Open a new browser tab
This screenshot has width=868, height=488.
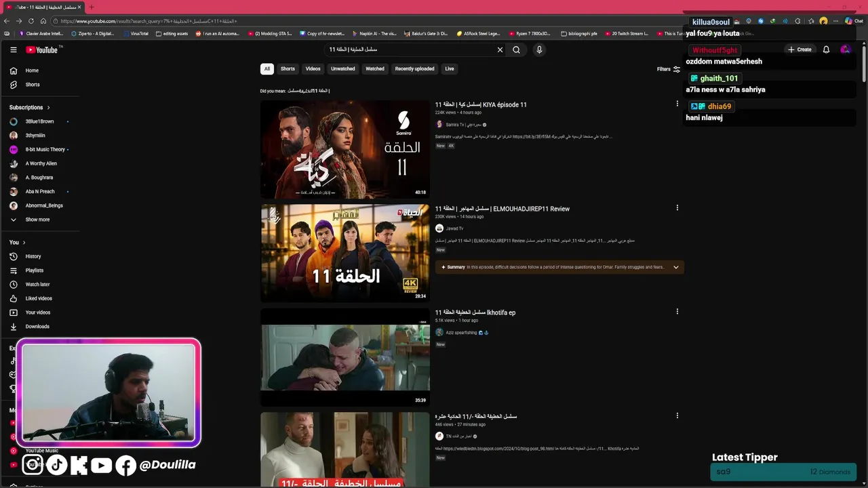click(92, 7)
